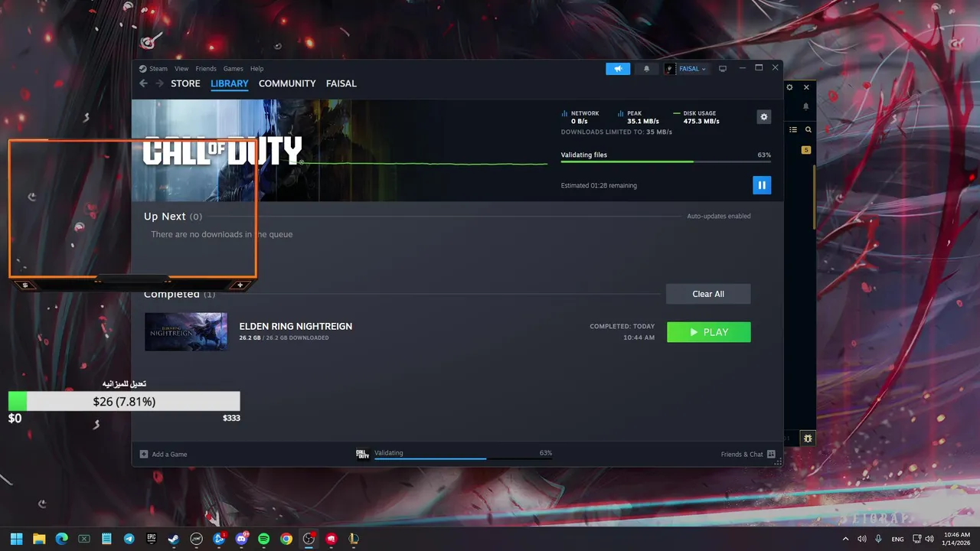
Task: Open download settings gear icon
Action: point(763,117)
